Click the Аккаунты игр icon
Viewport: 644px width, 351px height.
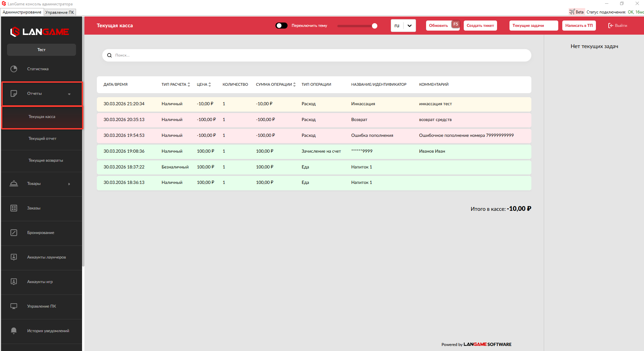tap(14, 282)
